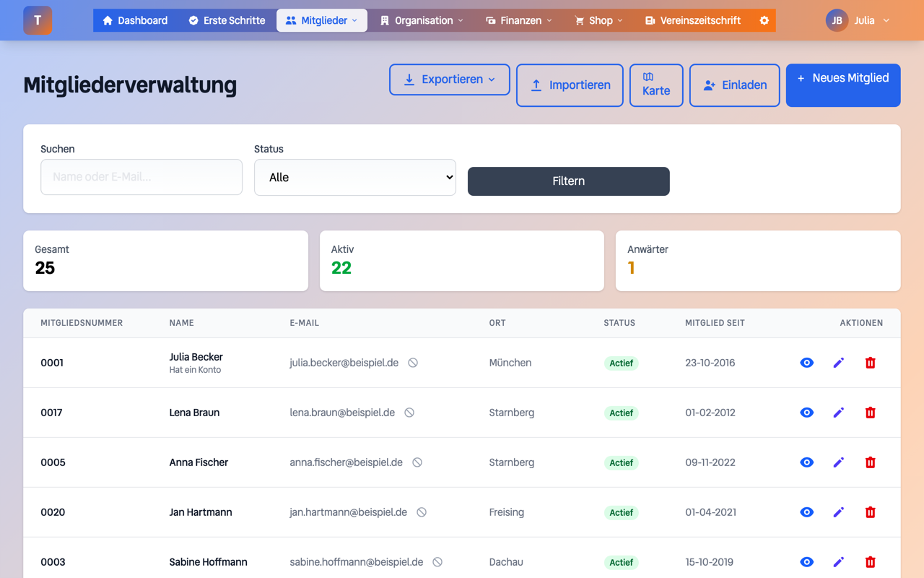This screenshot has width=924, height=578.
Task: Click member name Julia Becker
Action: (196, 357)
